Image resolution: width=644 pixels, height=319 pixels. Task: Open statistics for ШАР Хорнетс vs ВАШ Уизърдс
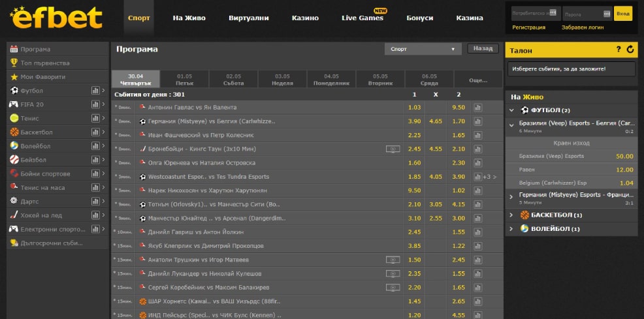477,301
